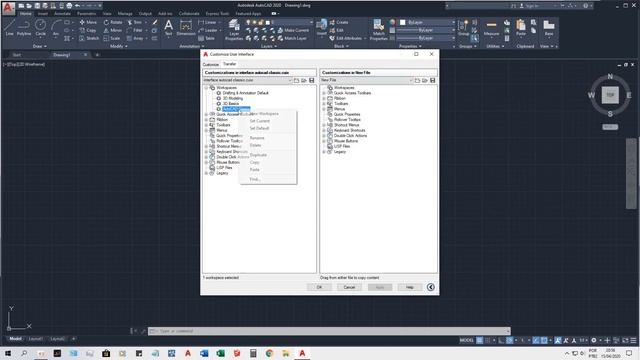Expand the Legacy node in left tree
The height and width of the screenshot is (360, 640).
[x=206, y=173]
